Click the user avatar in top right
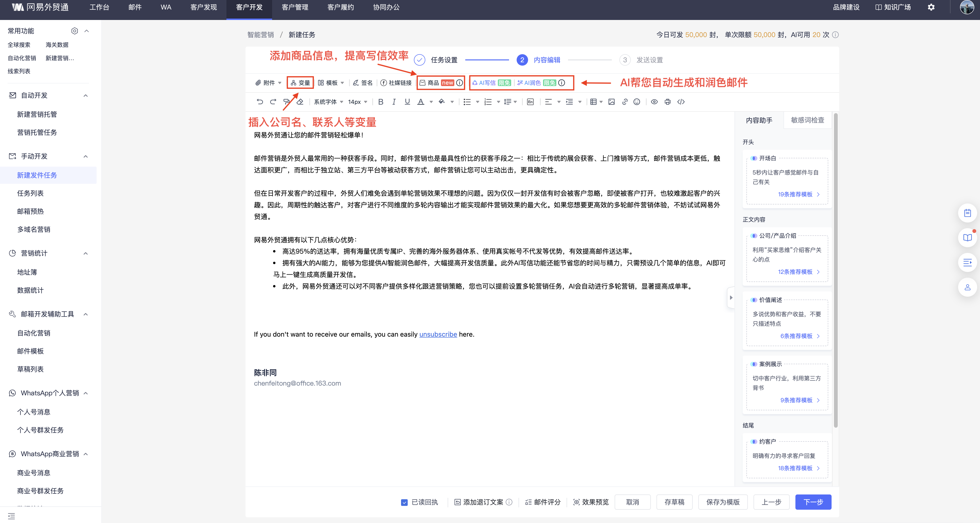Screen dimensions: 980x523 click(x=967, y=7)
